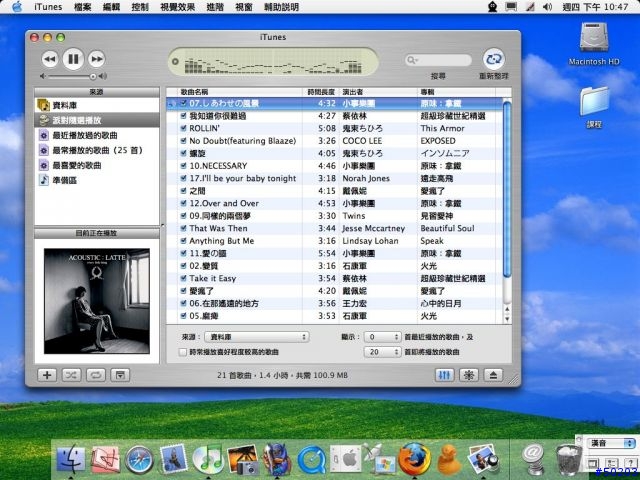Viewport: 640px width, 480px height.
Task: Sort by album column header
Action: point(457,92)
